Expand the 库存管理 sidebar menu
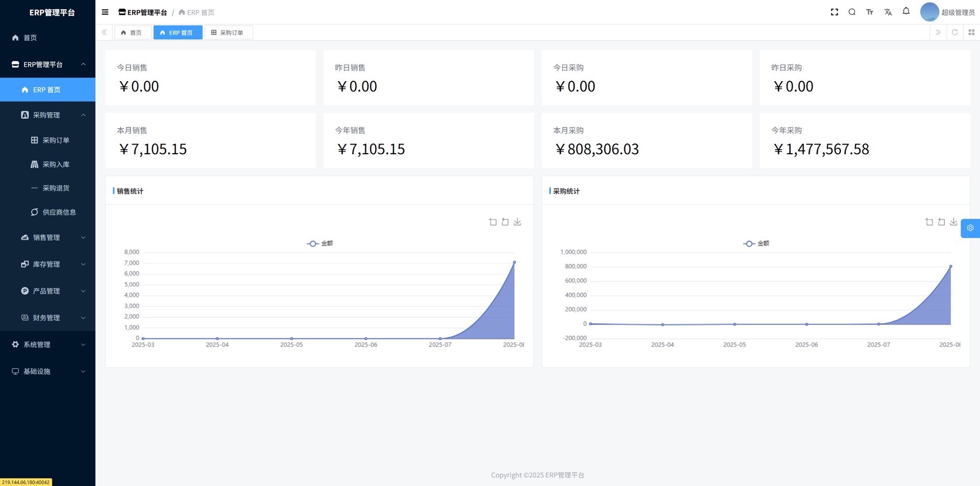This screenshot has height=486, width=980. (47, 264)
